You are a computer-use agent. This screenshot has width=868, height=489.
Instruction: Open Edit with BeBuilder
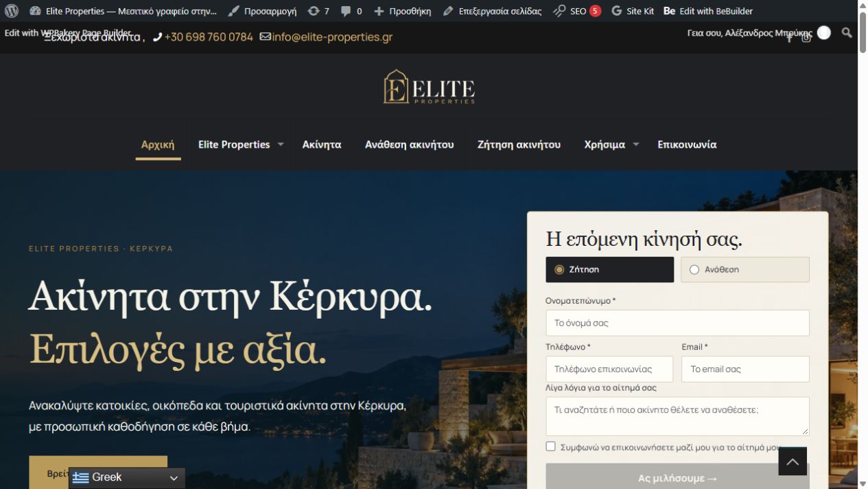708,11
